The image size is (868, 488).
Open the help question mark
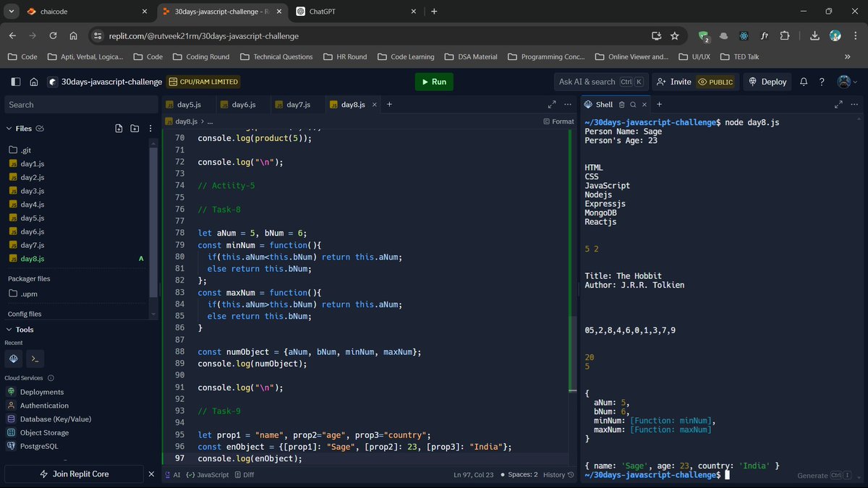coord(822,82)
